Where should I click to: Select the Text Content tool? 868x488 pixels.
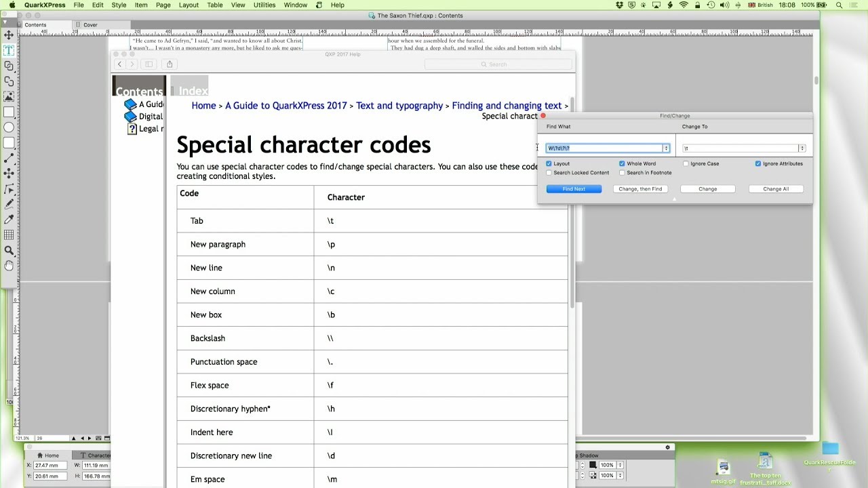9,51
